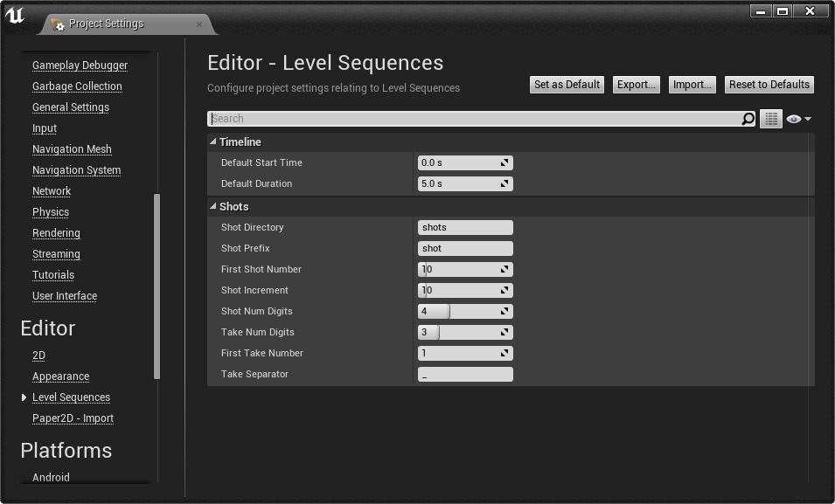Open the eye view options dropdown

798,119
